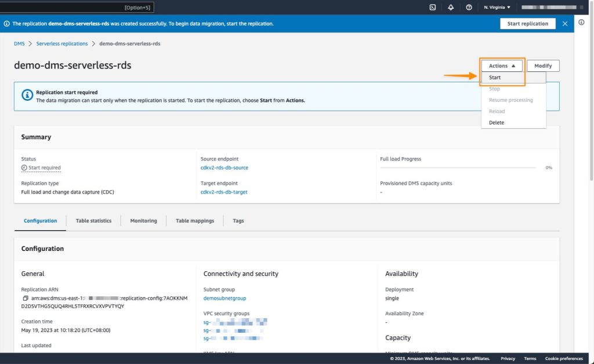Click the Replication start required info icon
Viewport: 594px width, 364px height.
(27, 95)
